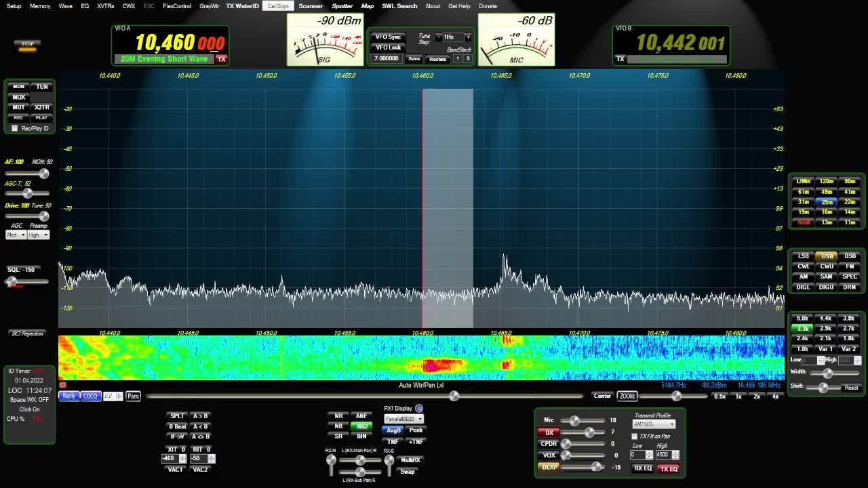The width and height of the screenshot is (868, 488).
Task: Click the VFO A TX indicator
Action: pos(221,59)
